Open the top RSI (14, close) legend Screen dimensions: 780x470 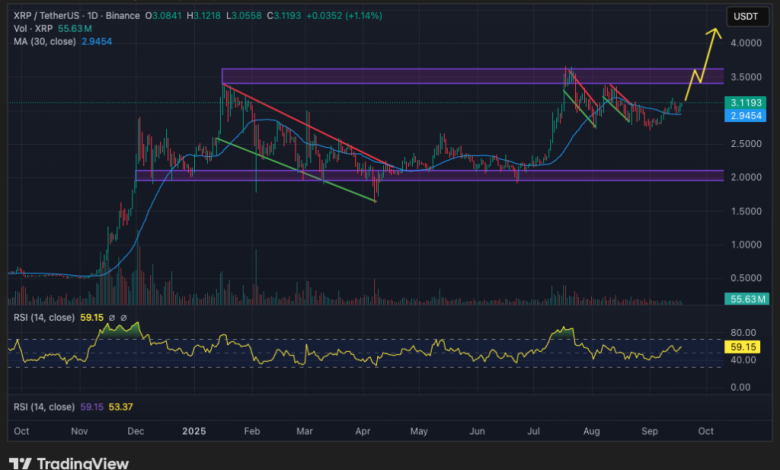[x=40, y=319]
